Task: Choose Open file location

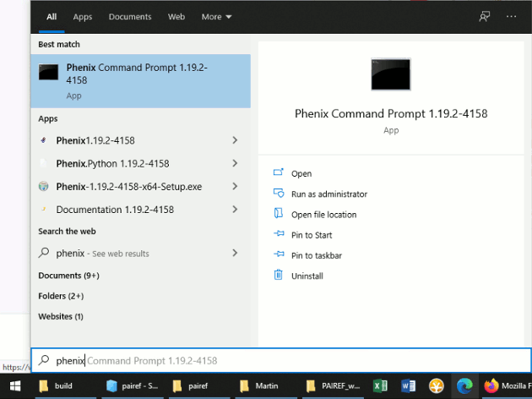Action: (x=323, y=214)
